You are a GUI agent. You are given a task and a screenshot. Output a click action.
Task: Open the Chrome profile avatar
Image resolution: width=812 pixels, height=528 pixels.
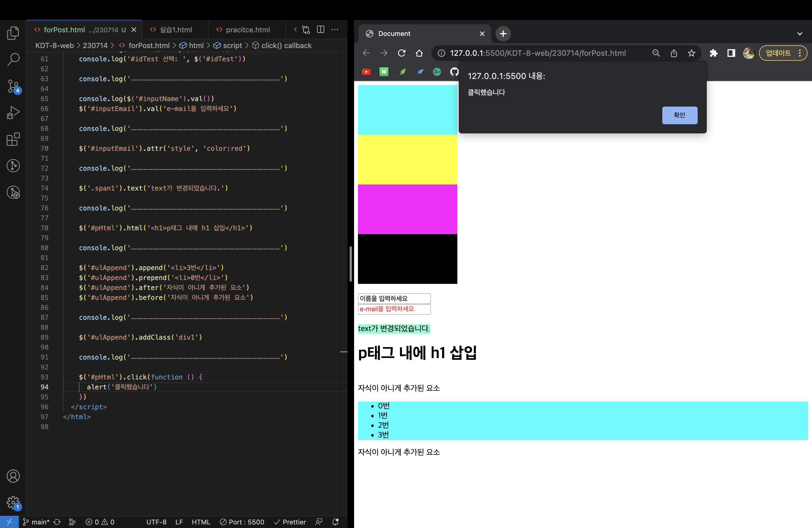coord(748,53)
